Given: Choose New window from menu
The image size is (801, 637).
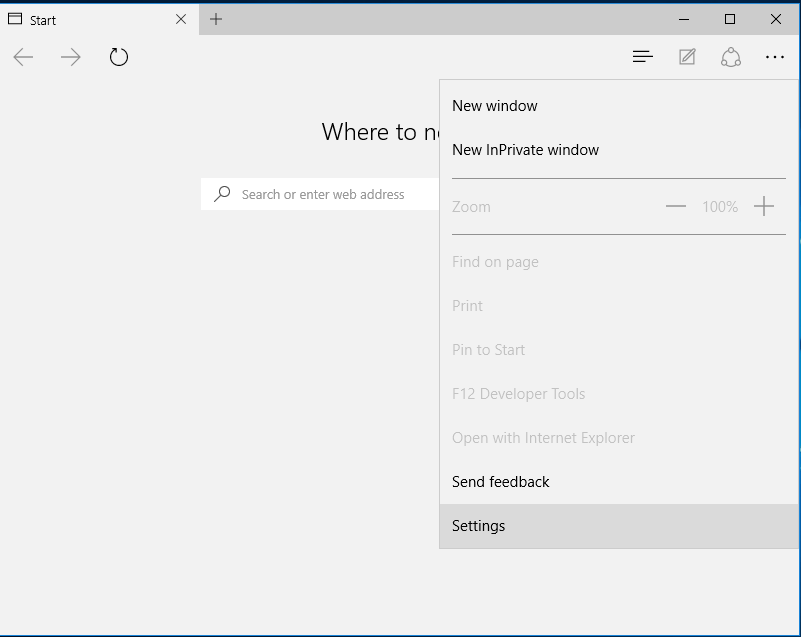Looking at the screenshot, I should coord(495,106).
